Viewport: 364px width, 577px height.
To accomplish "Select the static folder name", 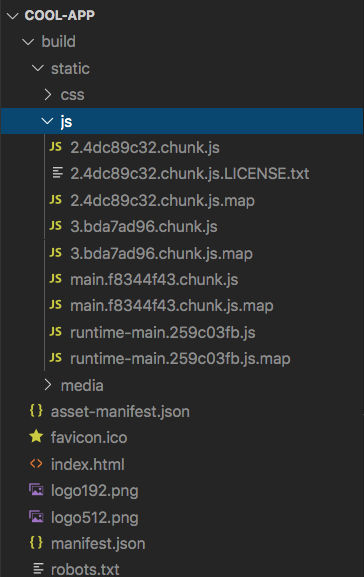I will 70,68.
